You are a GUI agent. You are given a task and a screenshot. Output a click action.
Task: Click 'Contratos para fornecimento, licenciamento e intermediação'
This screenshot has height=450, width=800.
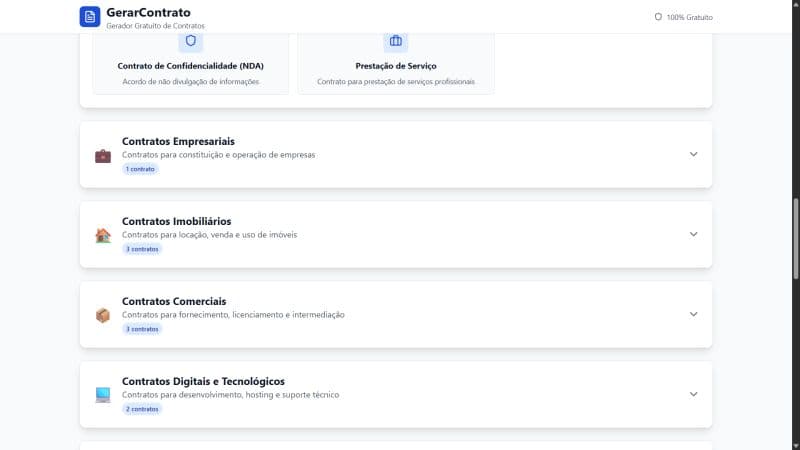[233, 315]
